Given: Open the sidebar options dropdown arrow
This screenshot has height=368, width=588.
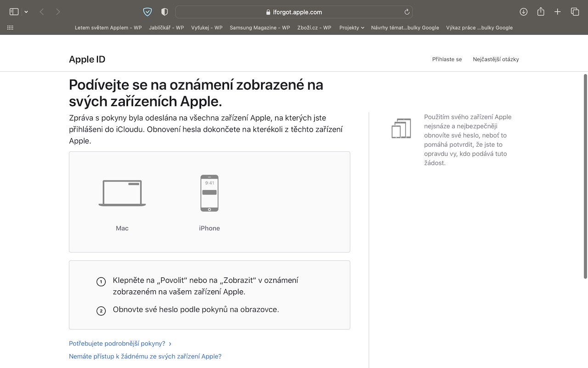Looking at the screenshot, I should pos(26,12).
